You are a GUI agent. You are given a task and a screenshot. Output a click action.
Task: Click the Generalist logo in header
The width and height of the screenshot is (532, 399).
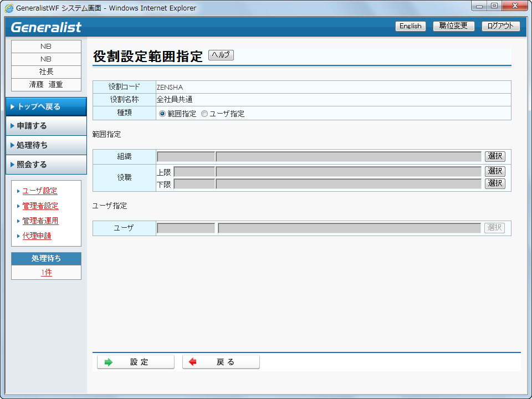pos(46,27)
